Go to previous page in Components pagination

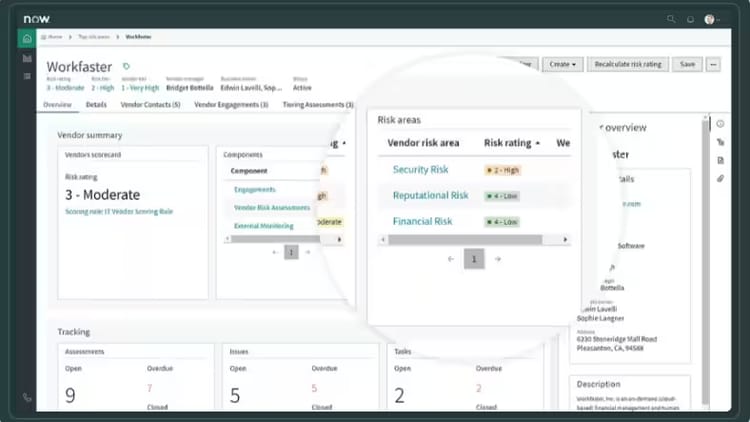(275, 252)
